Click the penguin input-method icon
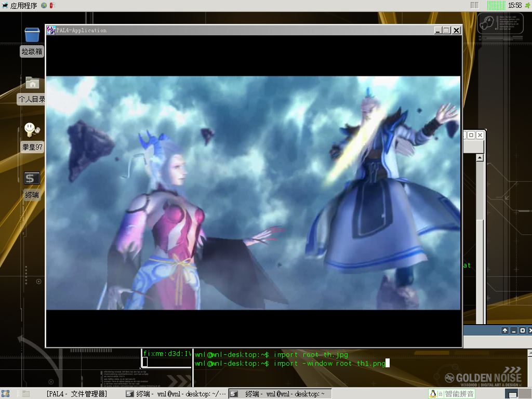 click(433, 394)
